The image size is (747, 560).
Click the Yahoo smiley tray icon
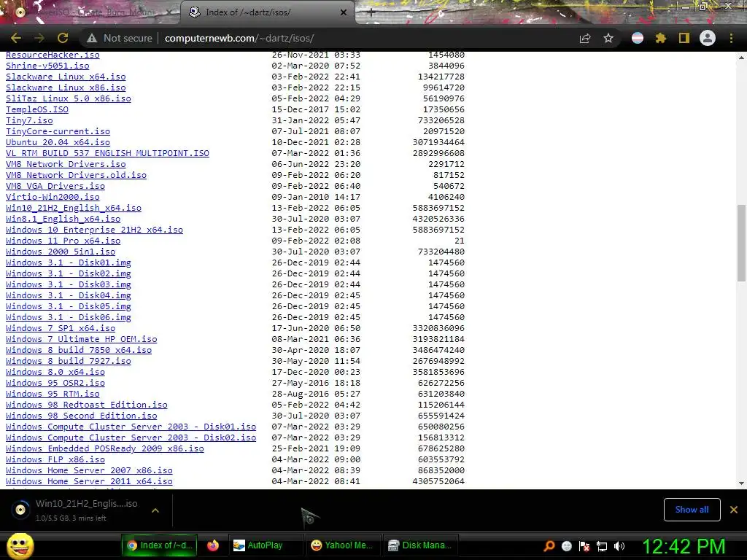tap(566, 546)
